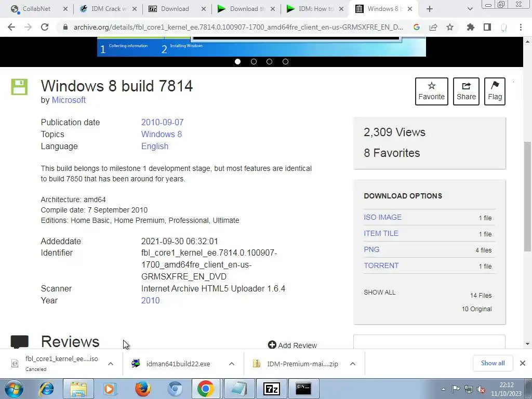Viewport: 532px width, 399px height.
Task: Open Windows Media Player from taskbar
Action: pyautogui.click(x=110, y=389)
